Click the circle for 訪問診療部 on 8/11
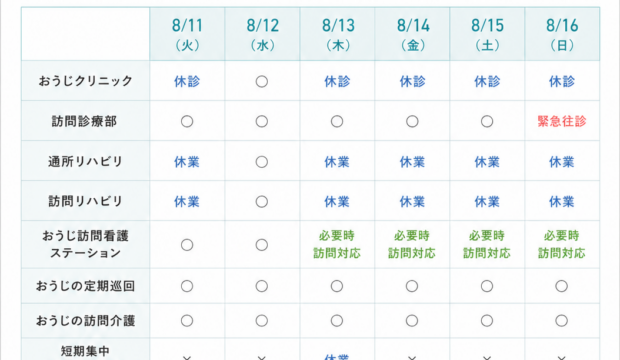 (x=187, y=121)
